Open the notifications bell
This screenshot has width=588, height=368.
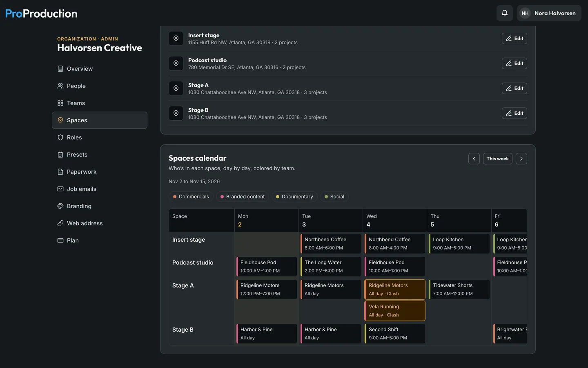505,13
